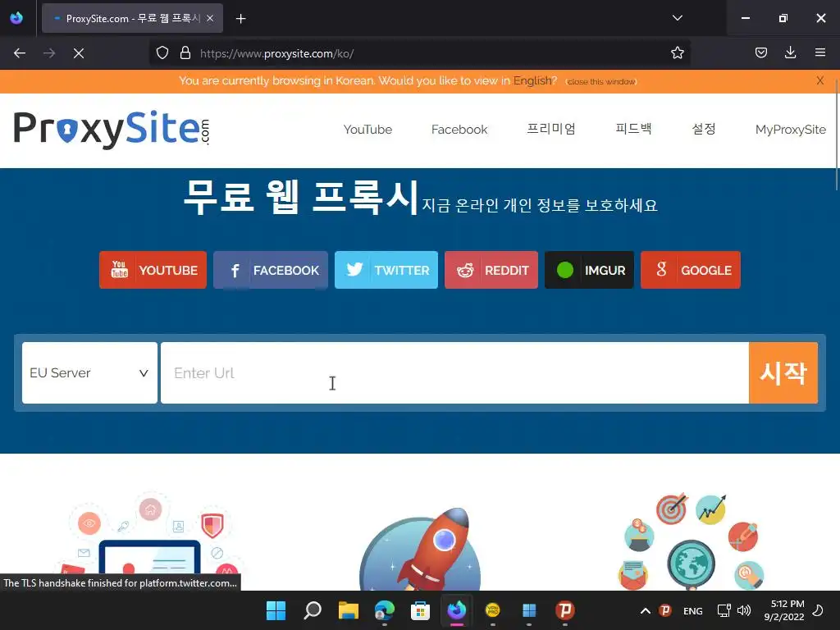This screenshot has width=840, height=630.
Task: Open the yellow VPN Pro taskbar icon
Action: pos(492,610)
